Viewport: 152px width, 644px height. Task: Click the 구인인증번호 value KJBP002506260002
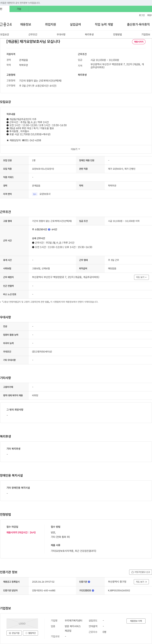(x=119, y=591)
